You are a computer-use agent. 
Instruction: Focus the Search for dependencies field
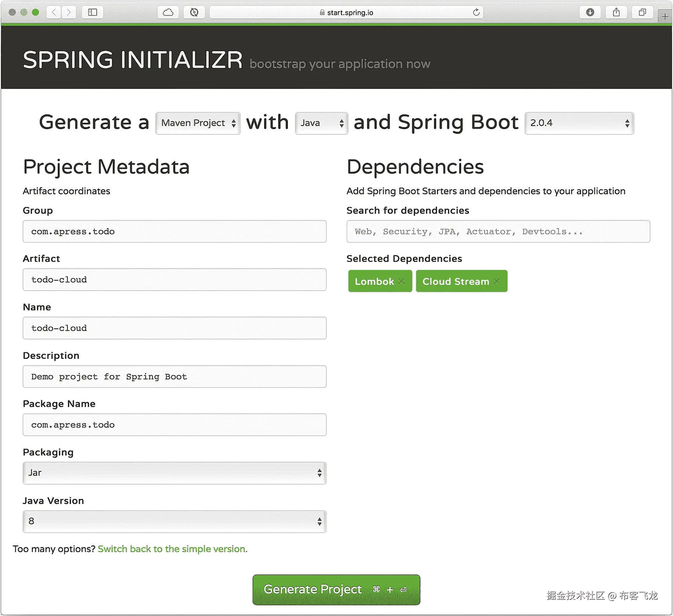coord(498,231)
